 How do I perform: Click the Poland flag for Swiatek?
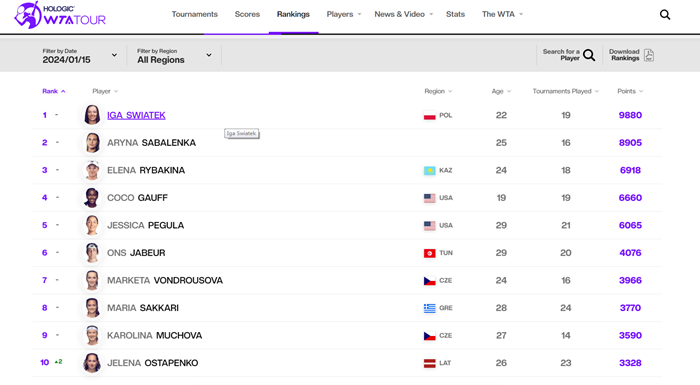tap(429, 116)
